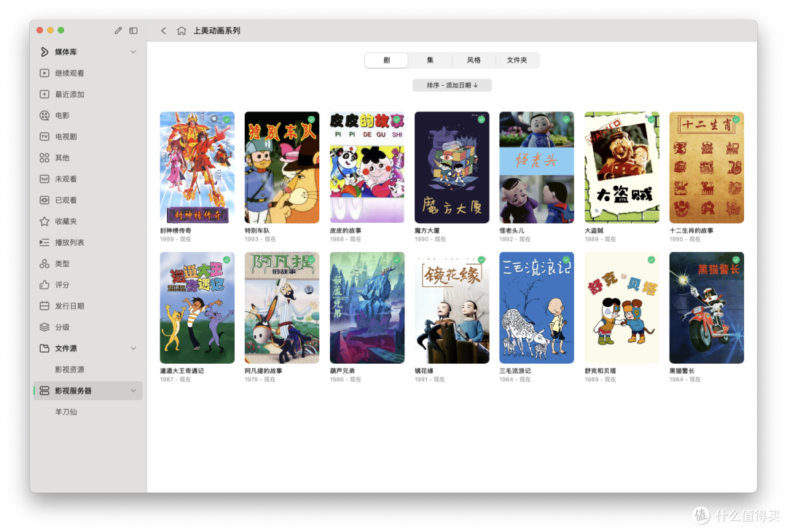Open the 播放列表 playlist icon
787x532 pixels.
[x=45, y=242]
